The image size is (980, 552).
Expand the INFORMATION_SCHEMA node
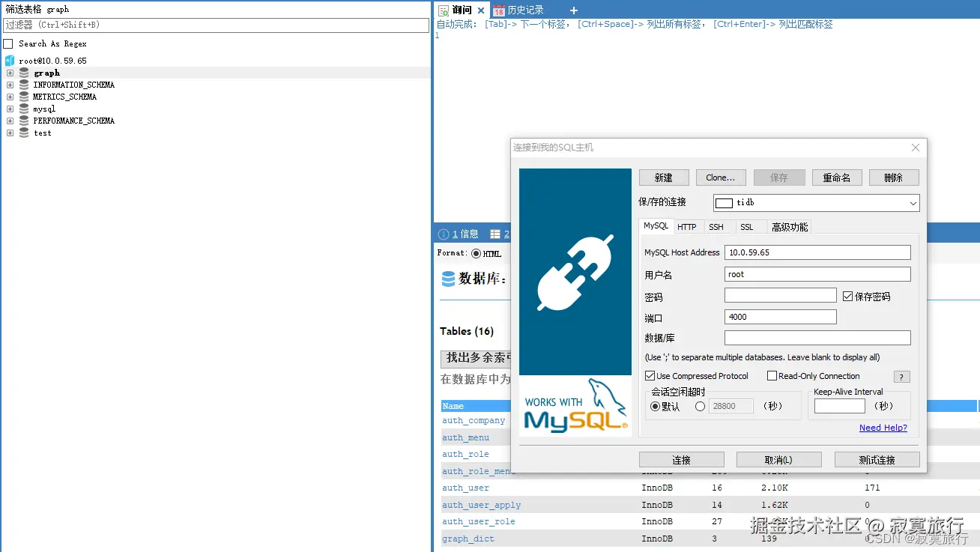pos(10,85)
